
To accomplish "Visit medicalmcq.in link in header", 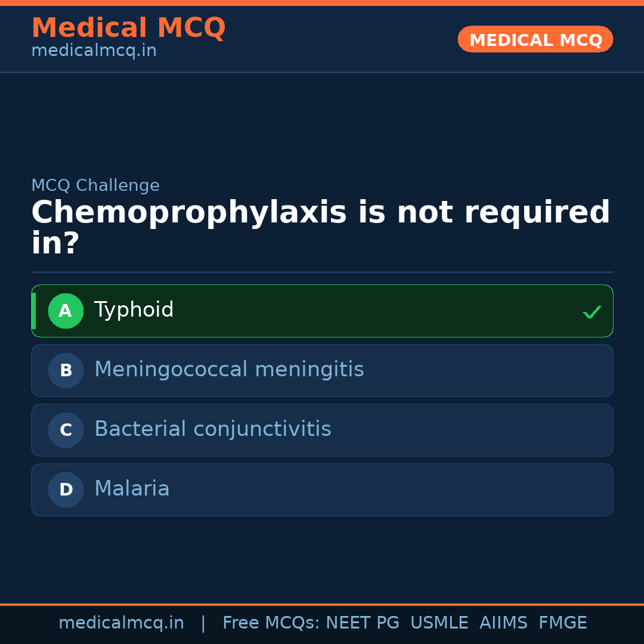I will [94, 51].
